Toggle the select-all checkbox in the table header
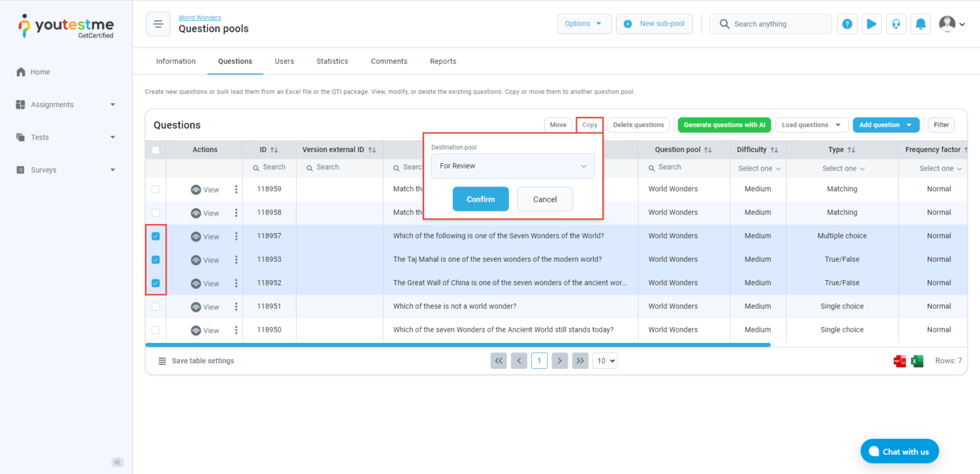Viewport: 980px width, 474px height. tap(155, 150)
